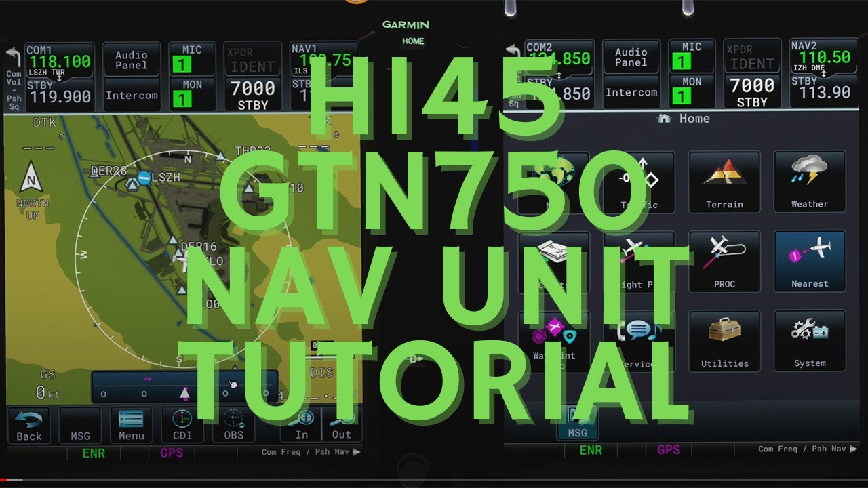Open Weather page on Home screen
Viewport: 868px width, 488px height.
(x=810, y=183)
